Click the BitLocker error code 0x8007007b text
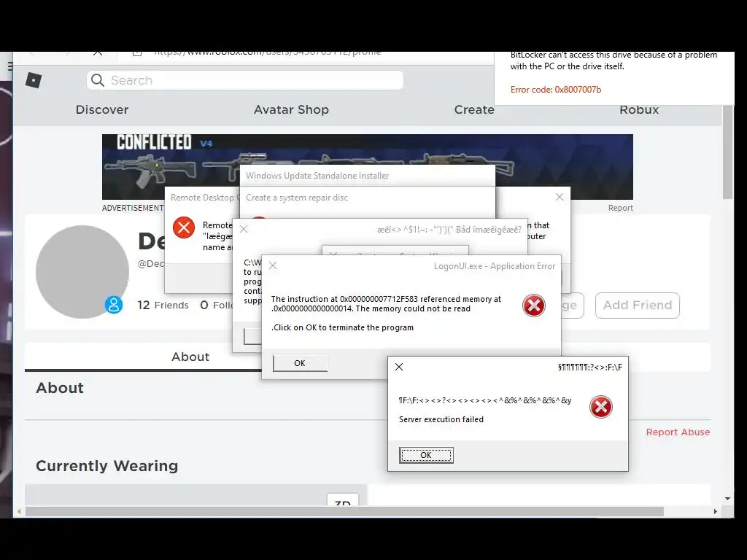The width and height of the screenshot is (747, 560). point(555,90)
